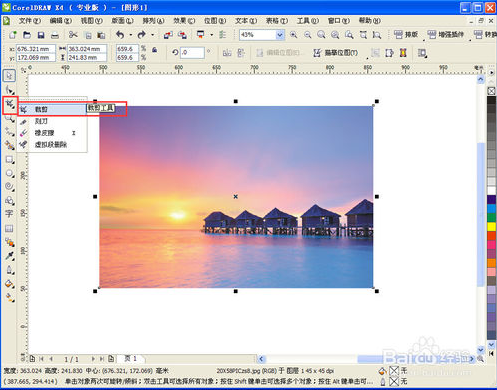The height and width of the screenshot is (390, 497).
Task: Open the 效果 (Effects) menu
Action: point(184,21)
